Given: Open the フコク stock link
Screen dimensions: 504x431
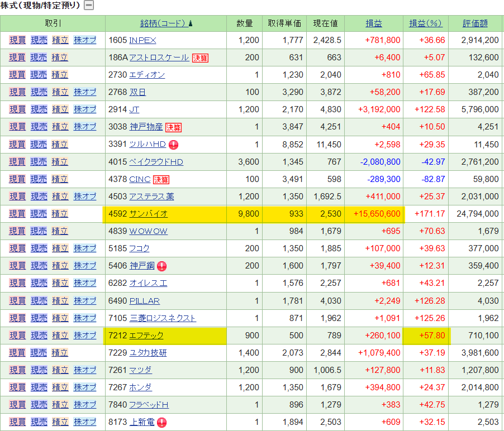Looking at the screenshot, I should point(139,248).
